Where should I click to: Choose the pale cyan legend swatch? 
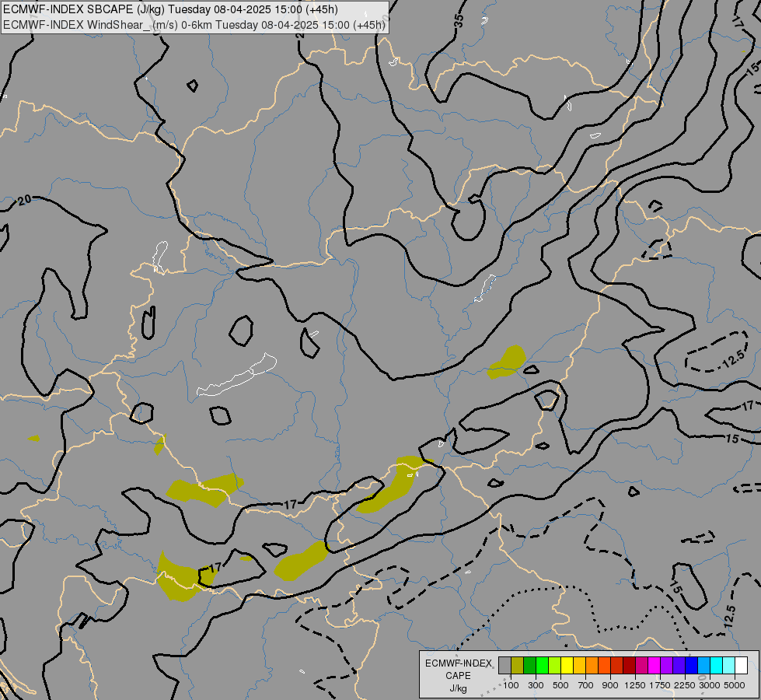pyautogui.click(x=729, y=665)
